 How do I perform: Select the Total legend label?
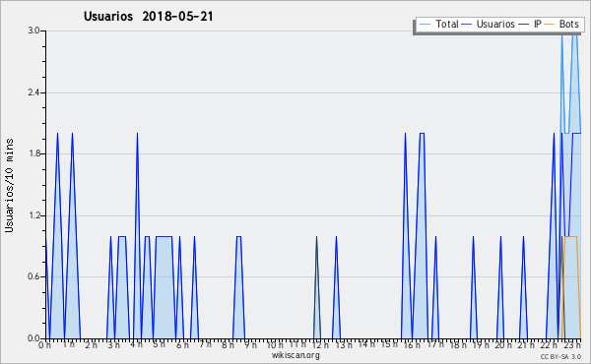(447, 24)
